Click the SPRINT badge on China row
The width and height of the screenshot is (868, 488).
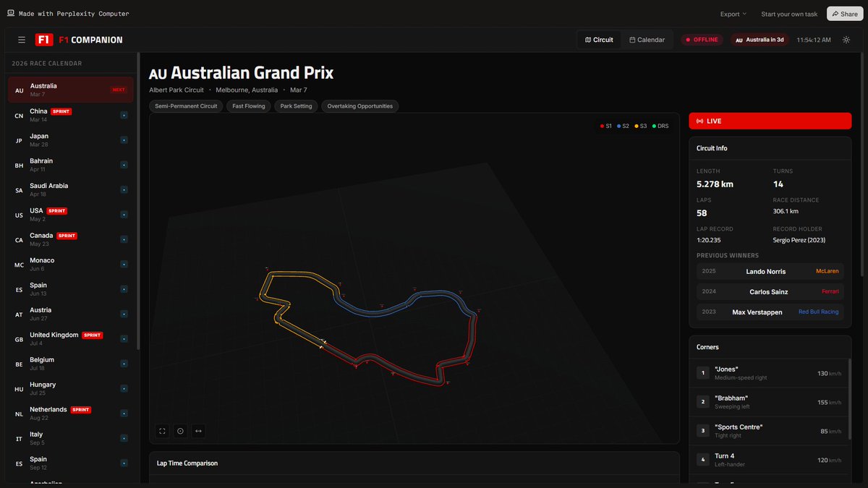[61, 112]
